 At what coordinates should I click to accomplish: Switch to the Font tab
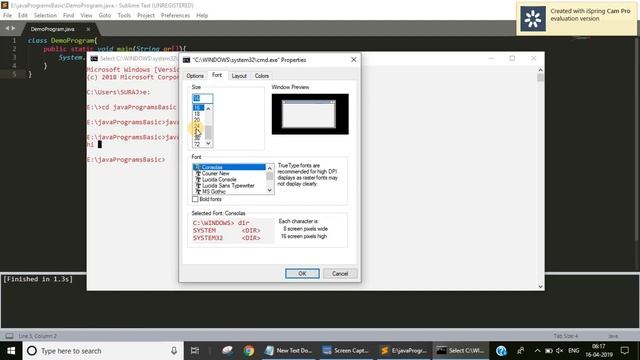coord(217,75)
